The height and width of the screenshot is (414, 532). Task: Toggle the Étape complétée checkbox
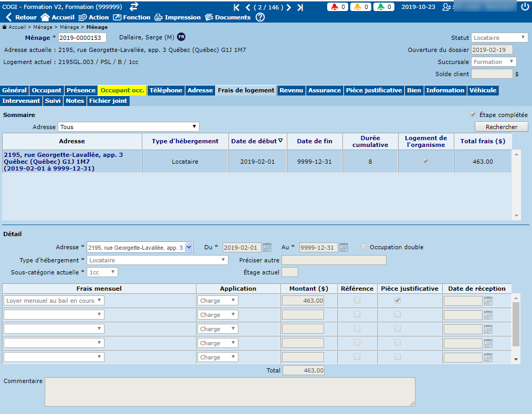tap(474, 115)
